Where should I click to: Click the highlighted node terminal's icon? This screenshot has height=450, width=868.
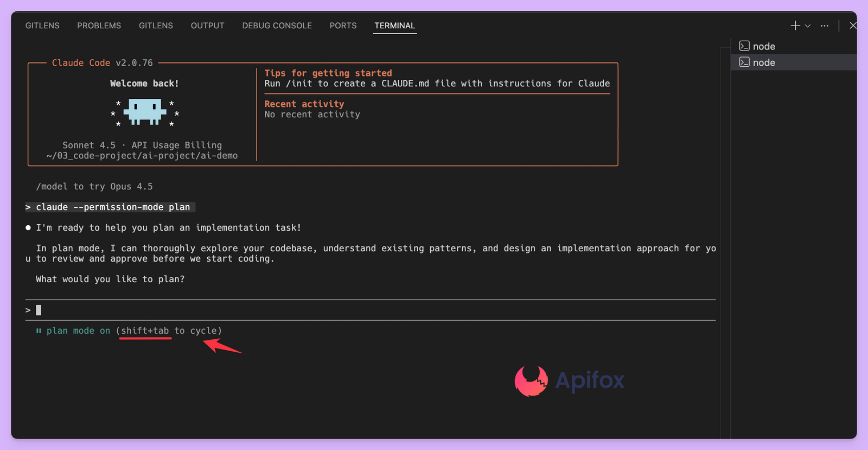point(744,62)
